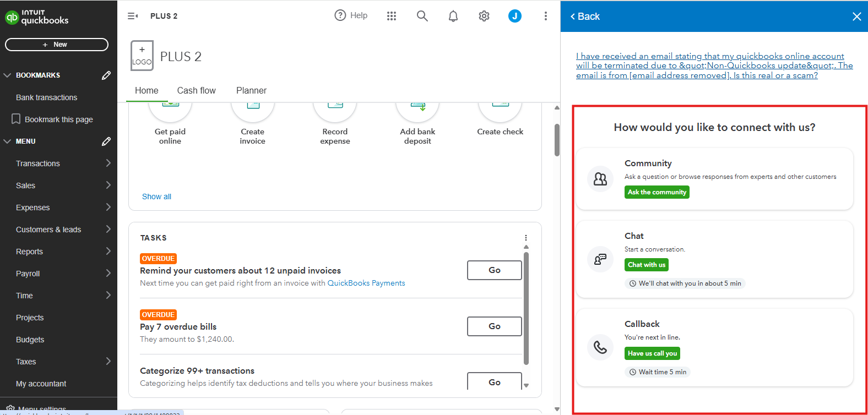
Task: Expand the Expenses submenu arrow
Action: click(x=109, y=207)
